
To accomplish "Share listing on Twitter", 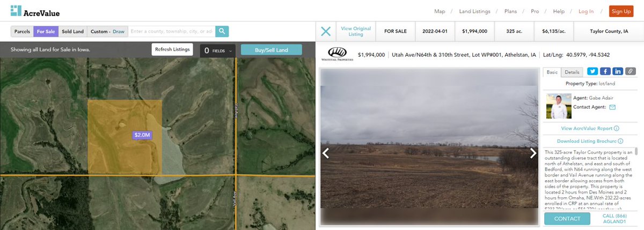I will [592, 71].
